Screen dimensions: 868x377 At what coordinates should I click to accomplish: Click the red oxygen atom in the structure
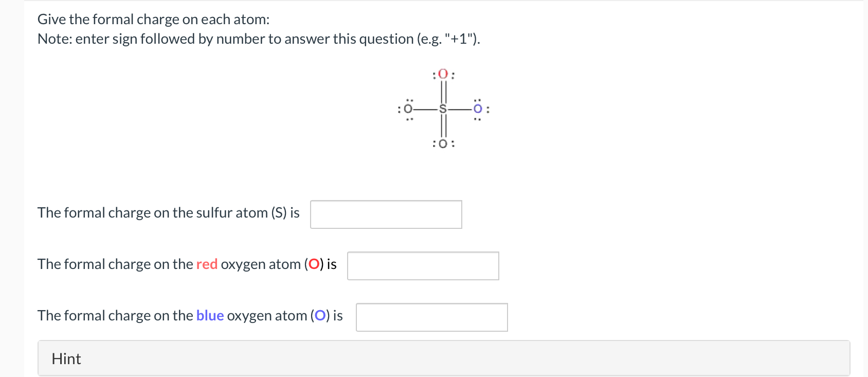tap(443, 74)
